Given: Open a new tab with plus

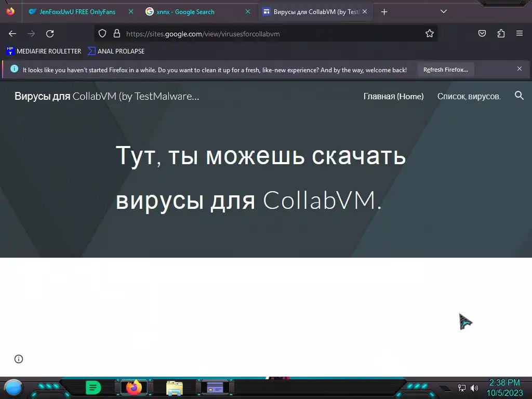Looking at the screenshot, I should pyautogui.click(x=384, y=12).
